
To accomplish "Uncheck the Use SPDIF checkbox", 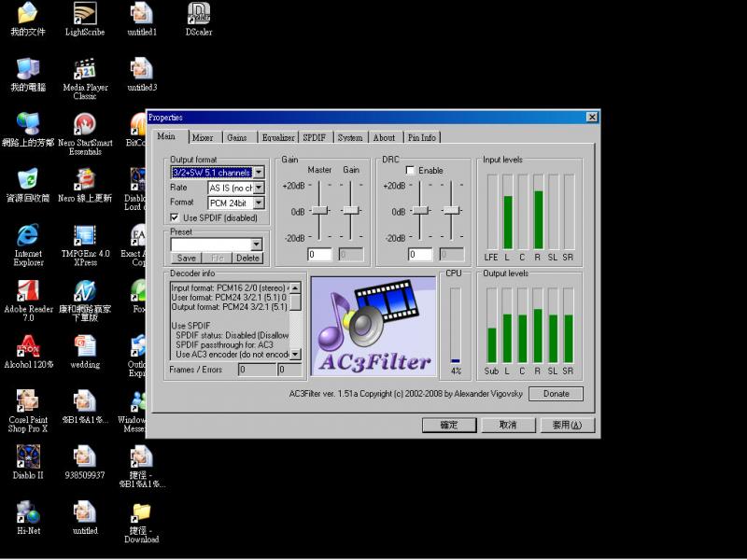I will point(176,217).
